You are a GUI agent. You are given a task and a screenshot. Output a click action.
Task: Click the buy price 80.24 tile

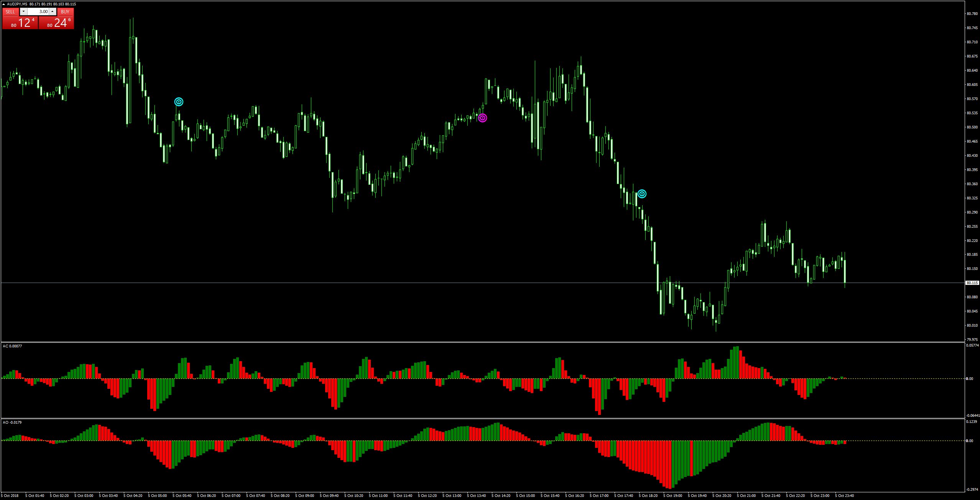(x=56, y=23)
